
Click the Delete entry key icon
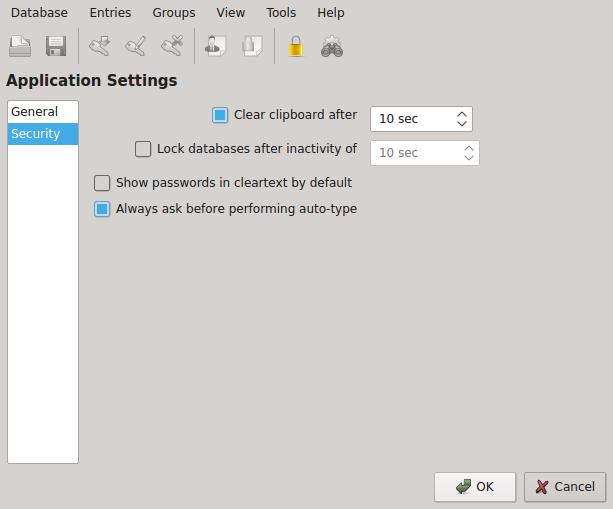tap(171, 47)
